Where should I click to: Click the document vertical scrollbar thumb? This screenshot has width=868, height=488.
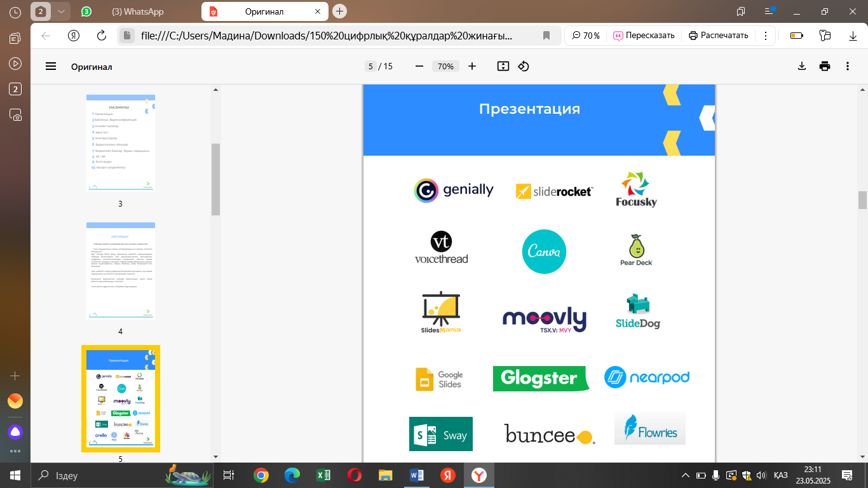[x=862, y=200]
